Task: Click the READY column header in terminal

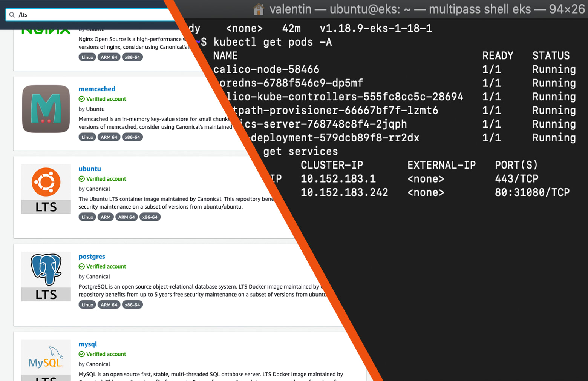Action: point(498,56)
